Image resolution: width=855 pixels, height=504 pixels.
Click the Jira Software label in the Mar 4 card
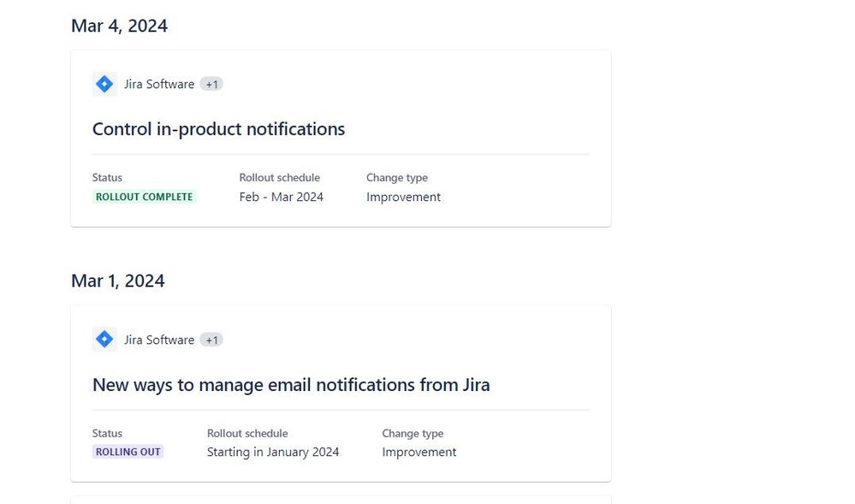coord(159,84)
